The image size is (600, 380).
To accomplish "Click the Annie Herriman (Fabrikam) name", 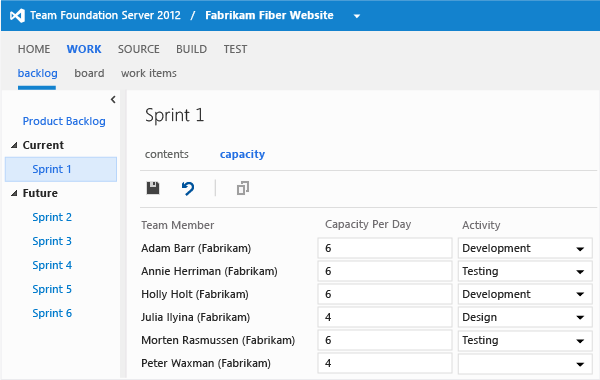I will [209, 271].
